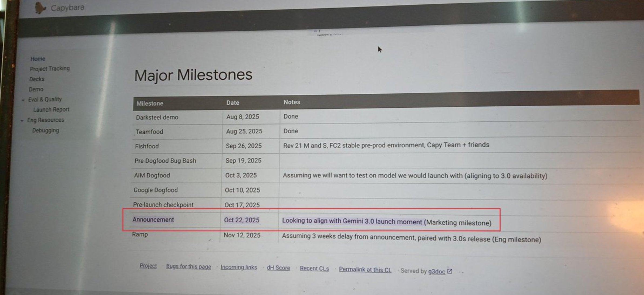Open the Debugging page

tap(46, 130)
